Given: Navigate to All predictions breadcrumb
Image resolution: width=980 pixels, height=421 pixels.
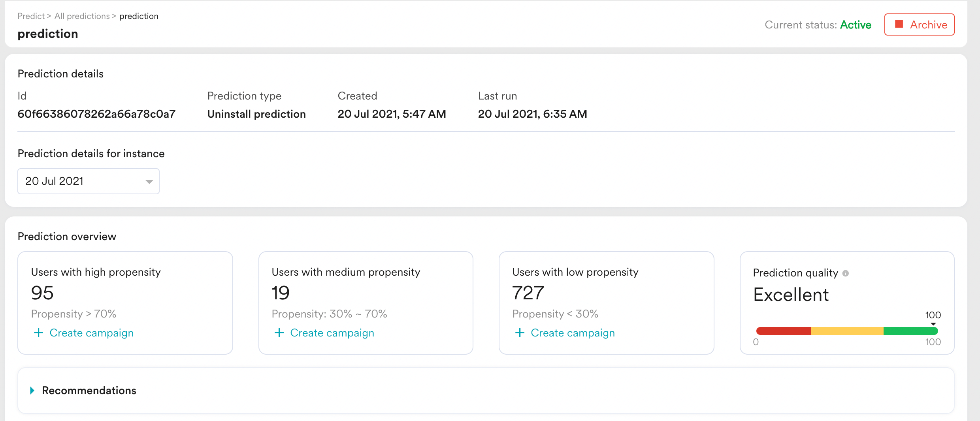Looking at the screenshot, I should tap(82, 16).
